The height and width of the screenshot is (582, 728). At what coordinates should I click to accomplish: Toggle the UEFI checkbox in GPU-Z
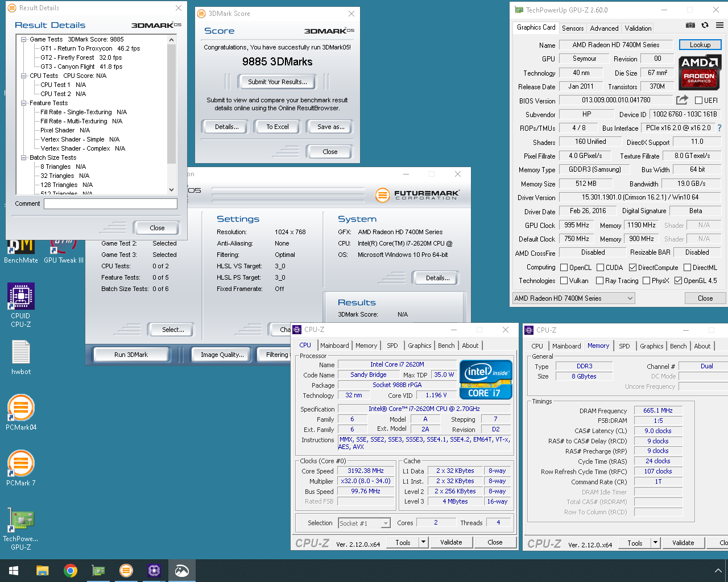[698, 101]
